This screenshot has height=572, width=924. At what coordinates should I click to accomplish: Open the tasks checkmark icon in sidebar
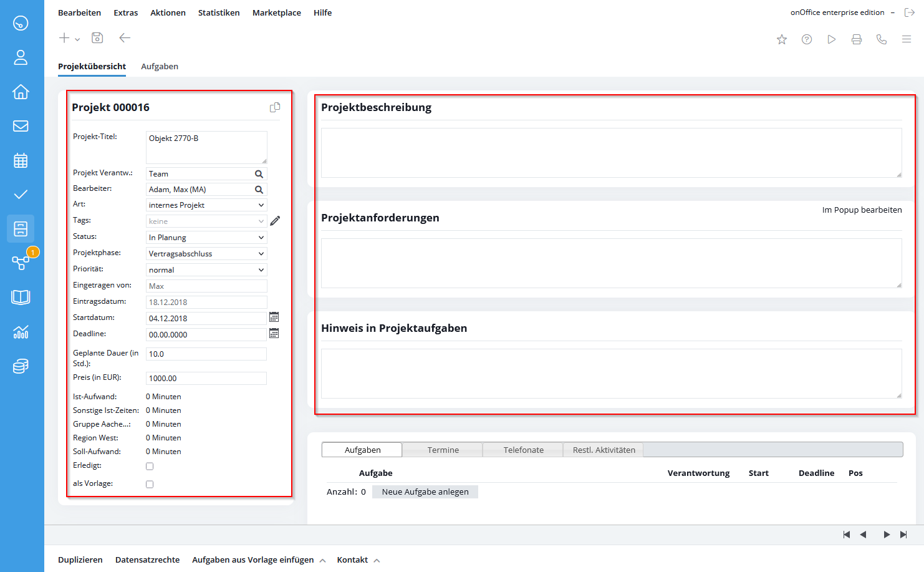[21, 195]
